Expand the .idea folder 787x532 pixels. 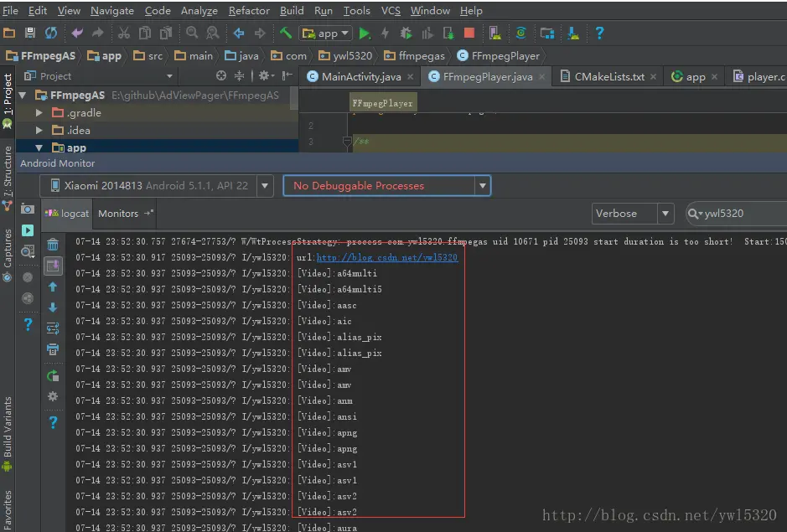point(39,131)
